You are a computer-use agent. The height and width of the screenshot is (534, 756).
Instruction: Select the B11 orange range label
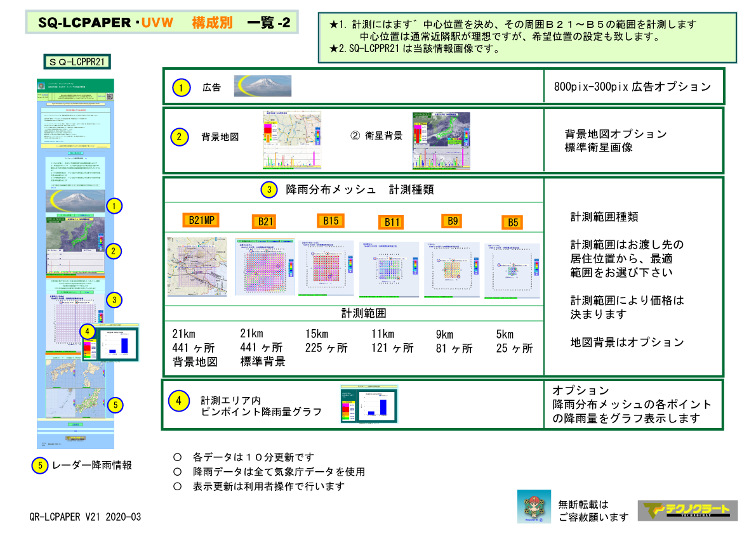coord(392,222)
